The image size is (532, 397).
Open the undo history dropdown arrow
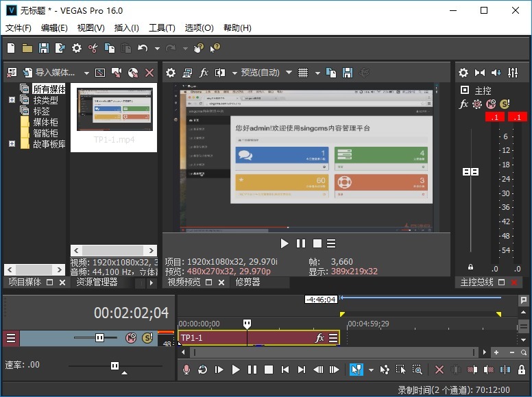(x=157, y=49)
